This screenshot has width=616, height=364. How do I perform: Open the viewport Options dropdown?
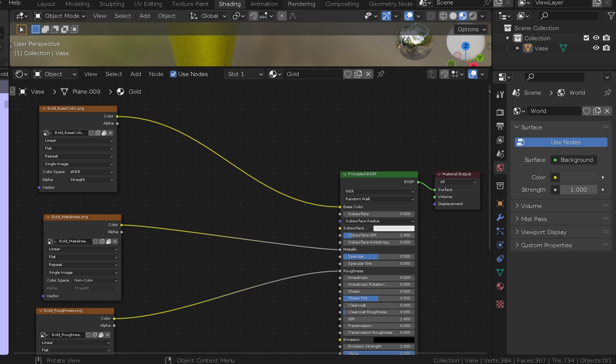[x=471, y=29]
